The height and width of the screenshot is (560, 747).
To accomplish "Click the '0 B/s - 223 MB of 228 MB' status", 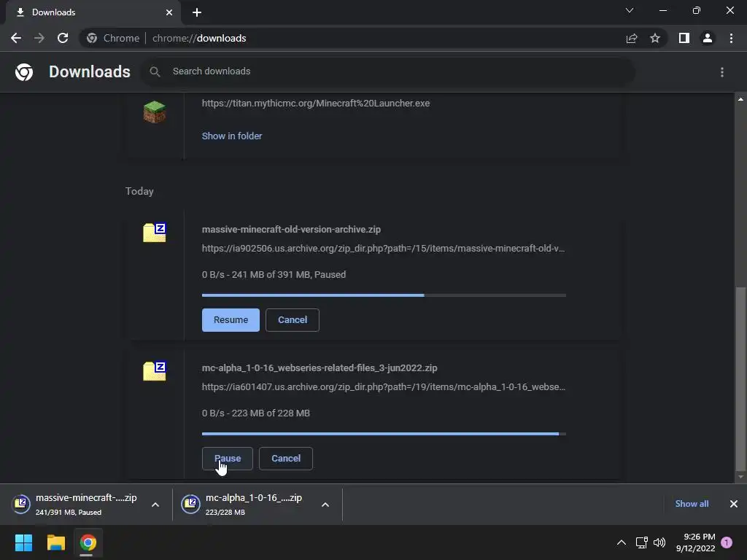I will (x=256, y=413).
